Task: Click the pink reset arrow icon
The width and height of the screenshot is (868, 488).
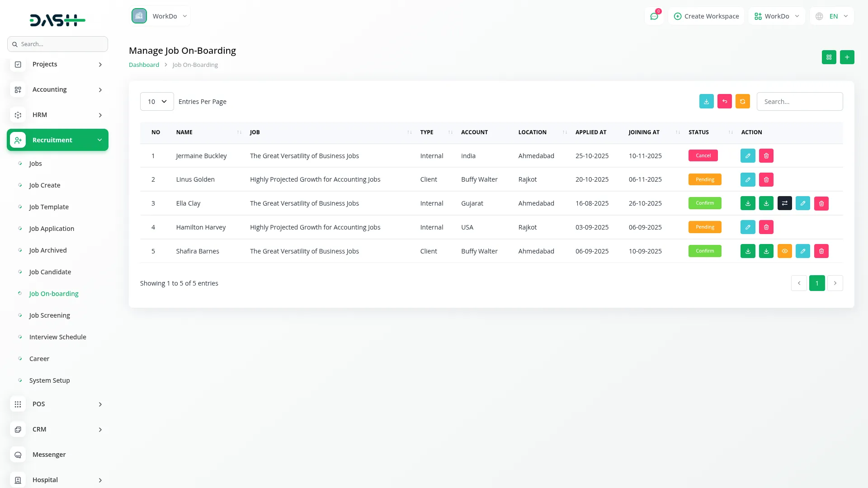Action: click(724, 102)
